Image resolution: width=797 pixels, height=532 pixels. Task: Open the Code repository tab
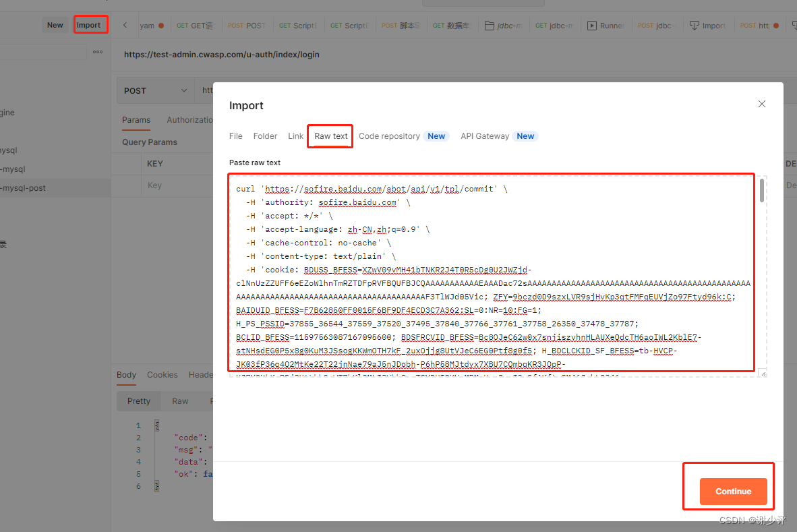[389, 136]
